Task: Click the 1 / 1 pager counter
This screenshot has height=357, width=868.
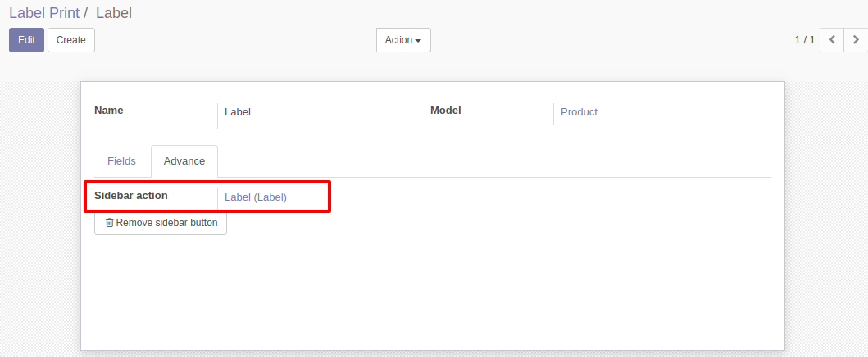Action: pyautogui.click(x=804, y=40)
